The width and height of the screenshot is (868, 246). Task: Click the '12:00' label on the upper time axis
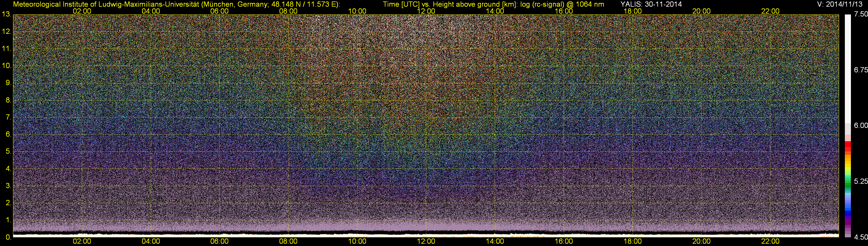(x=426, y=11)
